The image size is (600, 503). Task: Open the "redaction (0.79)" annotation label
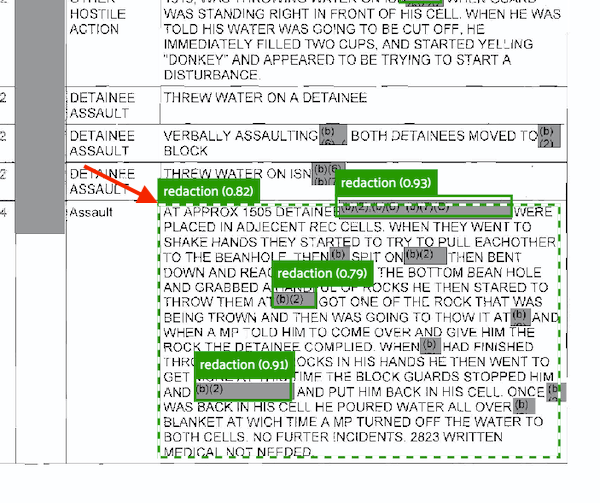[321, 272]
